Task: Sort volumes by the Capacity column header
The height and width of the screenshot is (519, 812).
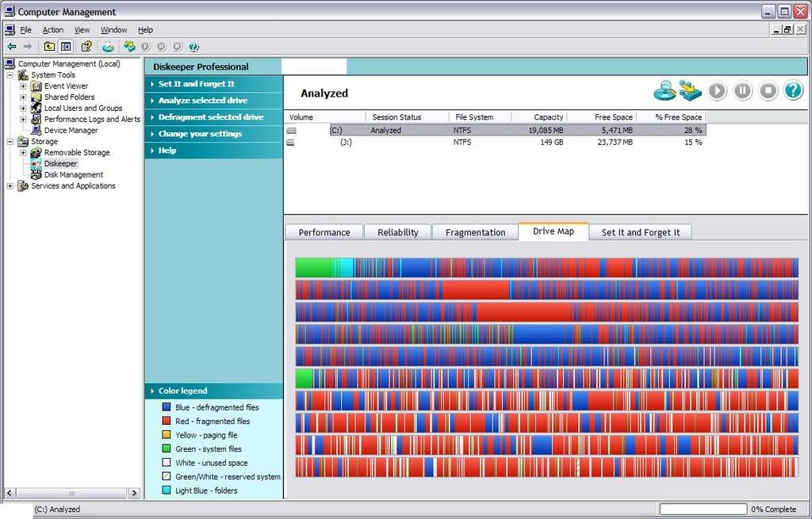Action: (x=539, y=117)
